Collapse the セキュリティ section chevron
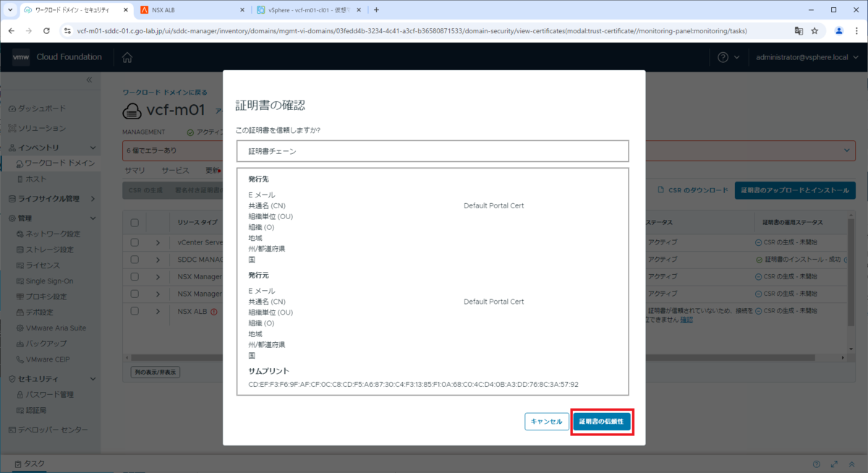 click(x=93, y=379)
